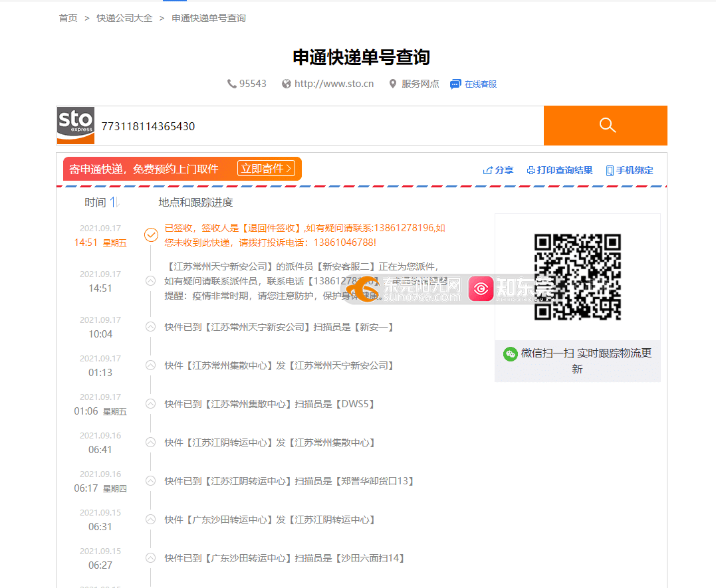The height and width of the screenshot is (588, 716).
Task: Click timeline marker for the 10:04 entry
Action: 151,326
